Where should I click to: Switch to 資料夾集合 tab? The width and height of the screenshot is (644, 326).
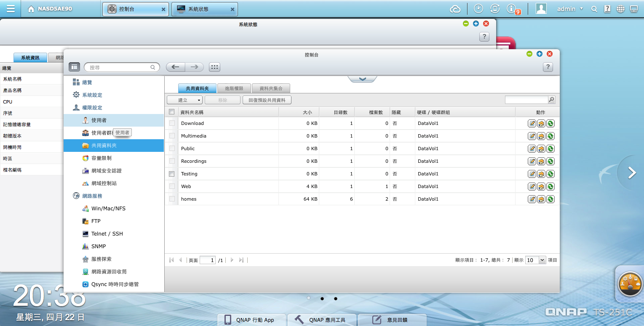271,88
